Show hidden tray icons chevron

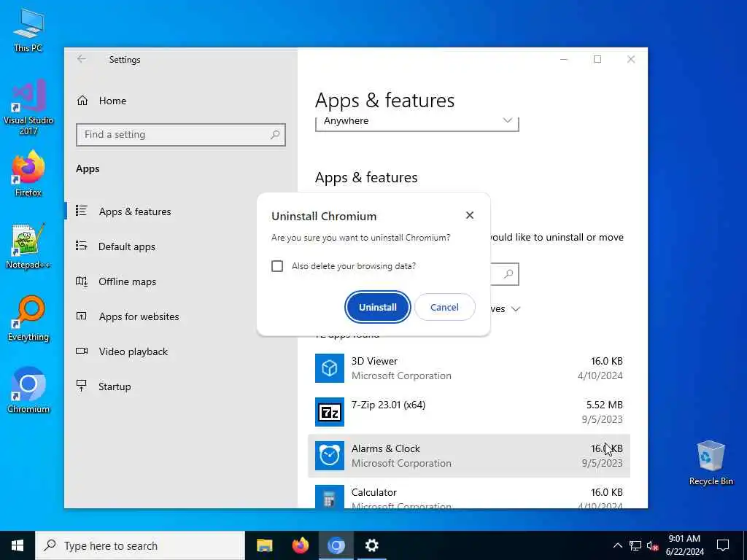pyautogui.click(x=617, y=545)
